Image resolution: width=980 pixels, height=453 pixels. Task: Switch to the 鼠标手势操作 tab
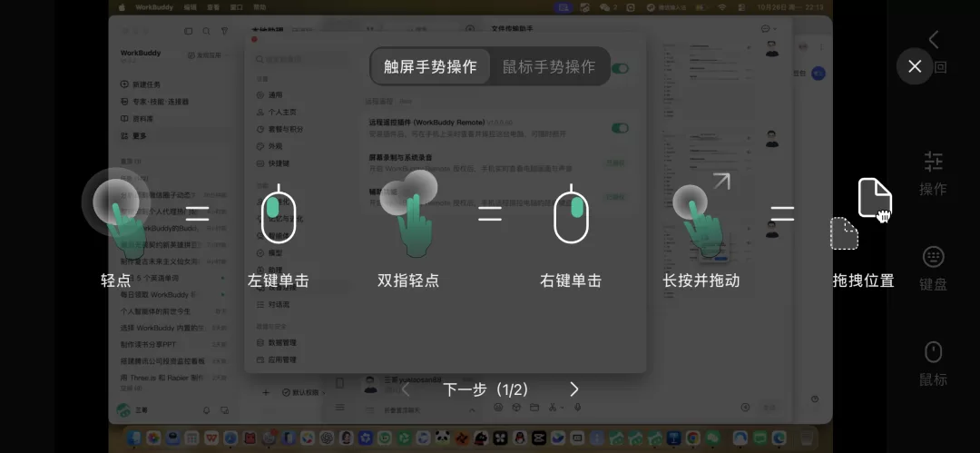pos(549,66)
